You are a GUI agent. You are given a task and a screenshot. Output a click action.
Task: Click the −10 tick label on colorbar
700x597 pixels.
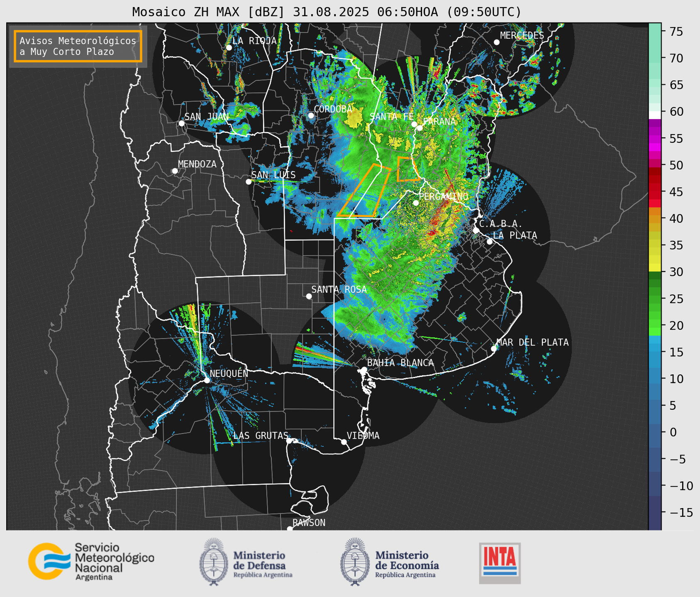[681, 485]
